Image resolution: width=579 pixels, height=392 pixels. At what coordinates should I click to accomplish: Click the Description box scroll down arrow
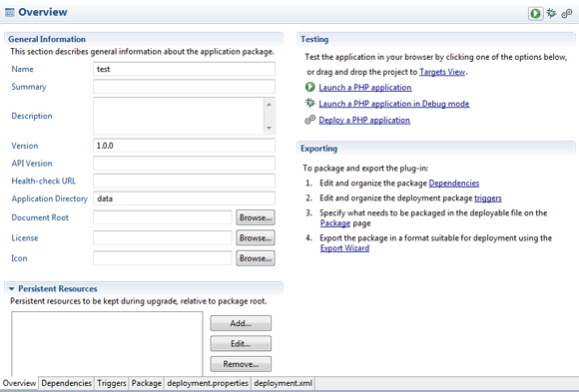pos(269,128)
